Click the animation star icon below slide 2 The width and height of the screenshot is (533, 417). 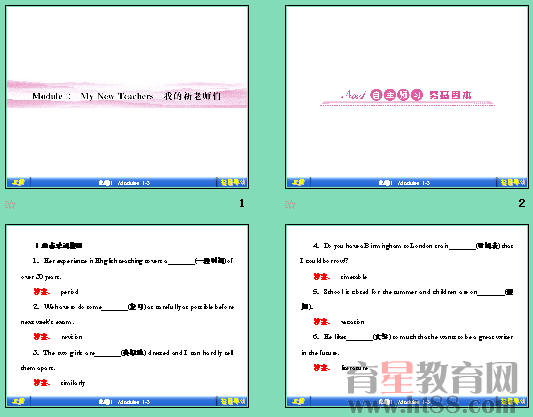pos(290,204)
